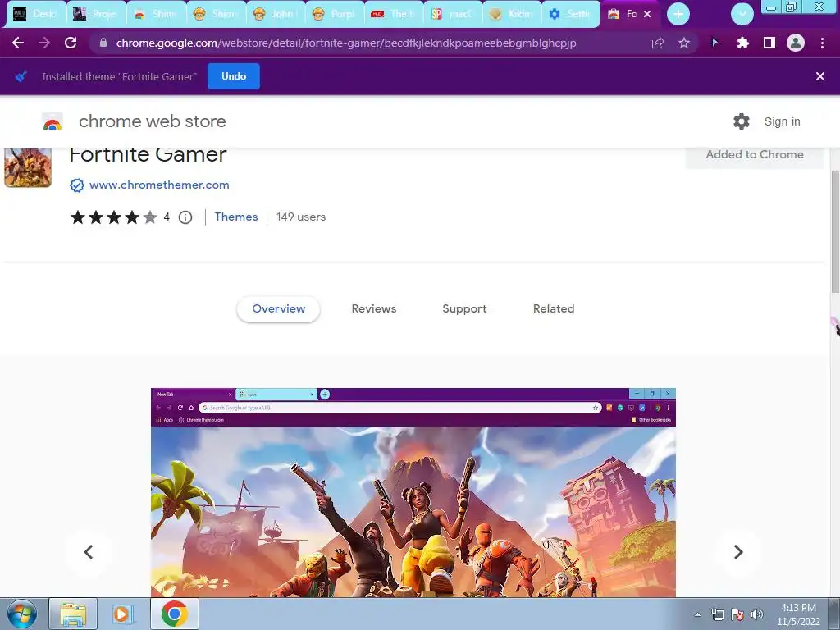The image size is (840, 630).
Task: Show previous screenshot in carousel
Action: tap(89, 552)
